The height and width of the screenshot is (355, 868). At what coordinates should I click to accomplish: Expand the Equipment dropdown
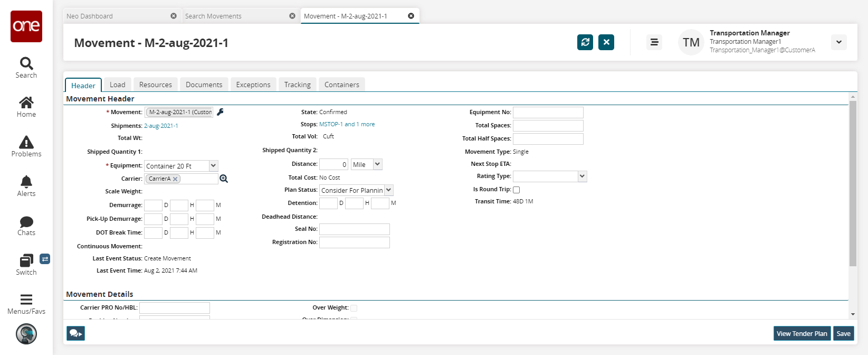[x=213, y=166]
